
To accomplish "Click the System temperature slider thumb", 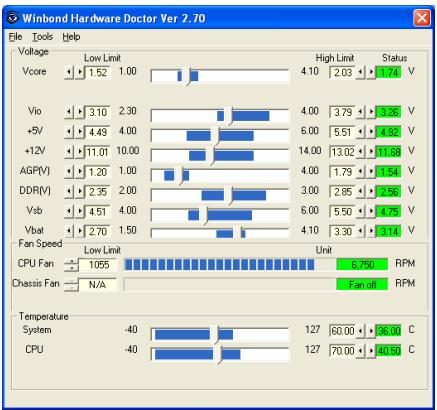I will pos(214,334).
